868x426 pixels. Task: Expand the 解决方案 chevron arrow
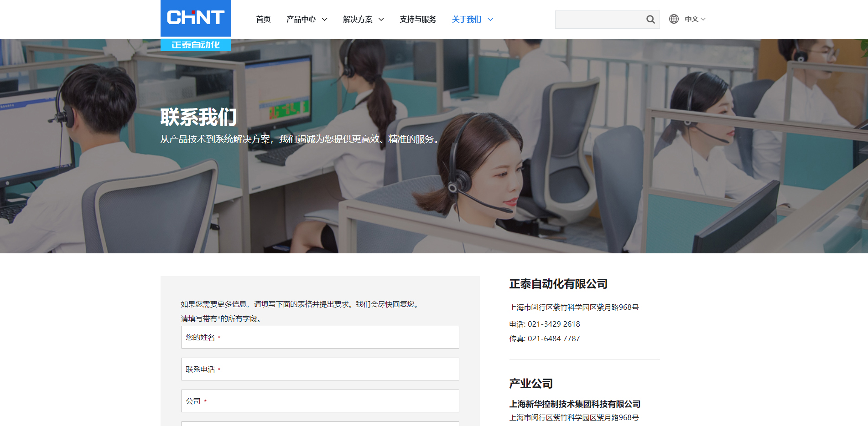(381, 20)
